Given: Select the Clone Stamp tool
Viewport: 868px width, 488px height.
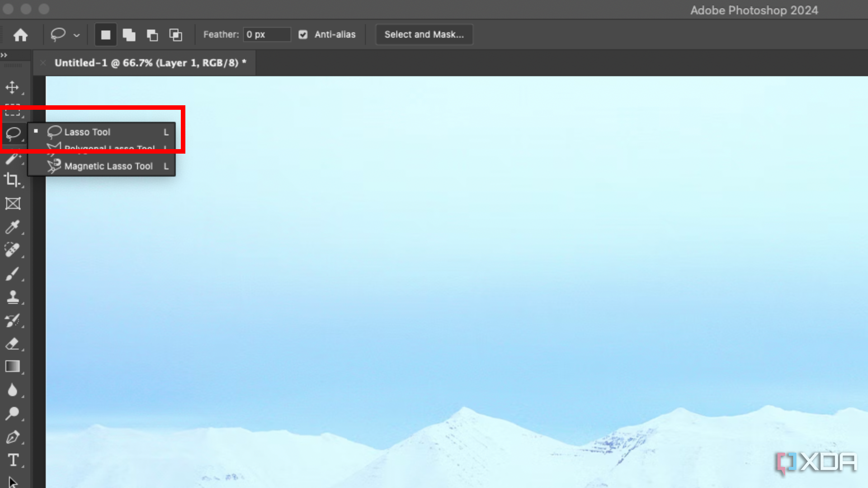Looking at the screenshot, I should point(13,297).
